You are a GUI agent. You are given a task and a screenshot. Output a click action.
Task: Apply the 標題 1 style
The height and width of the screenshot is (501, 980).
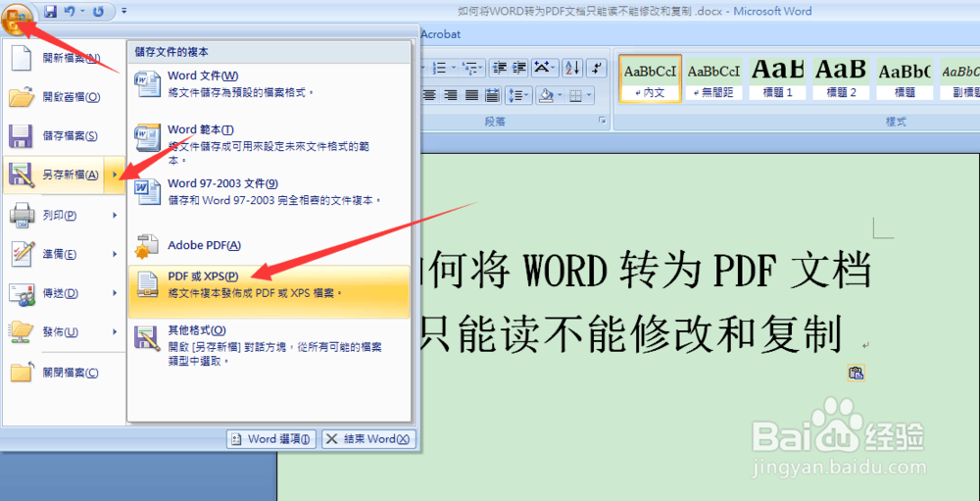(777, 78)
